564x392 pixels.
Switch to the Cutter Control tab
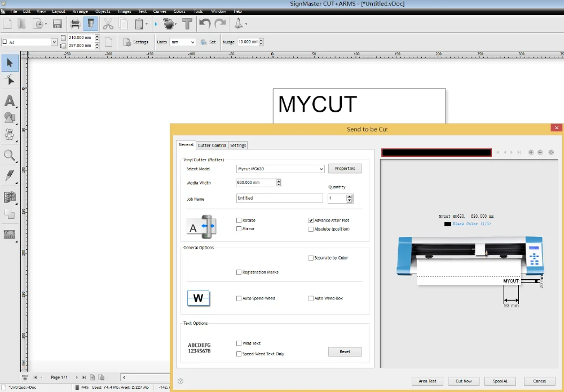(211, 146)
